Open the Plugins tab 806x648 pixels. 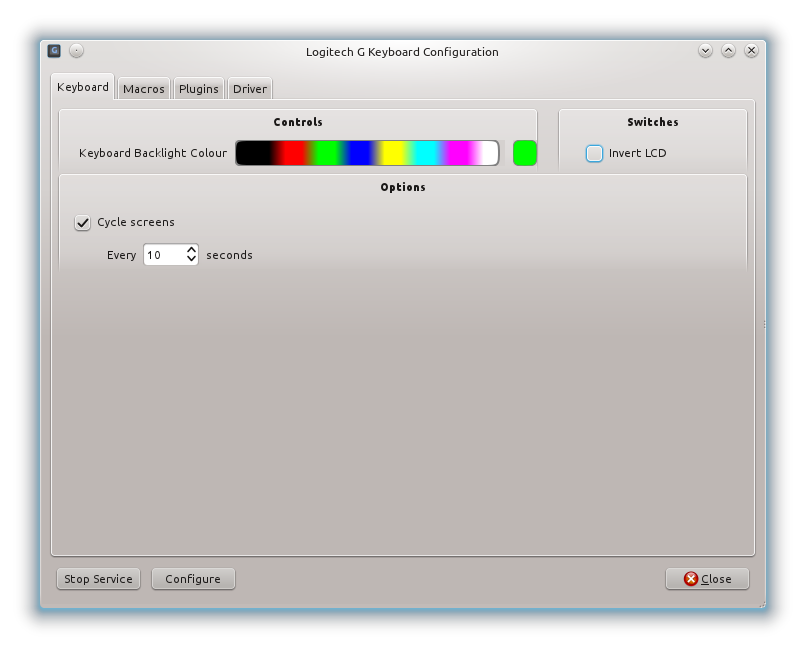[198, 89]
